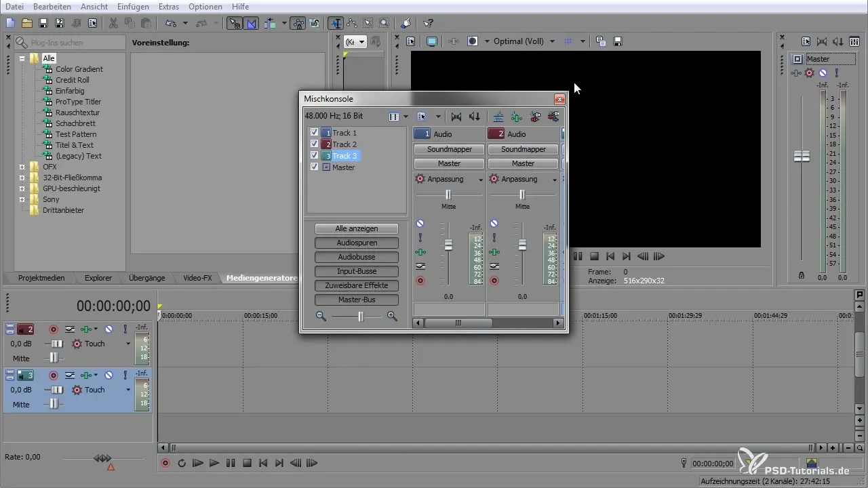Mute Mischkonsole channel 1
Viewport: 868px width, 488px height.
[x=420, y=223]
